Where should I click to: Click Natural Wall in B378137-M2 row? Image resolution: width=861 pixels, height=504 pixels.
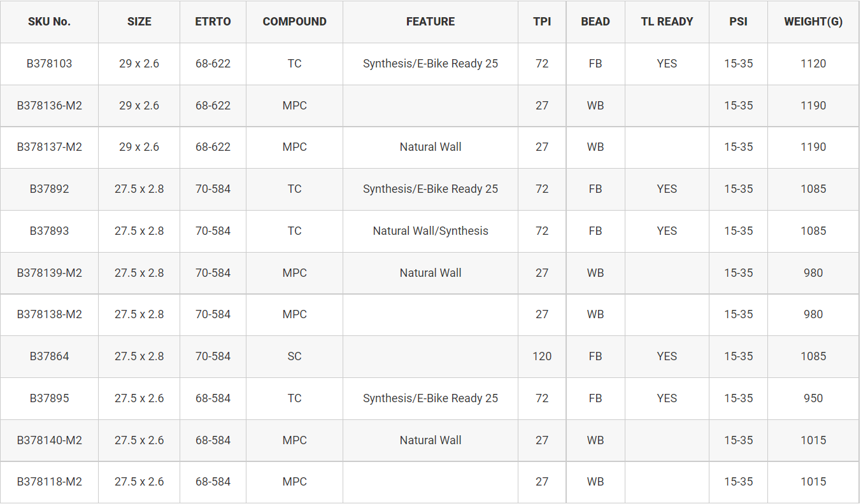(430, 147)
